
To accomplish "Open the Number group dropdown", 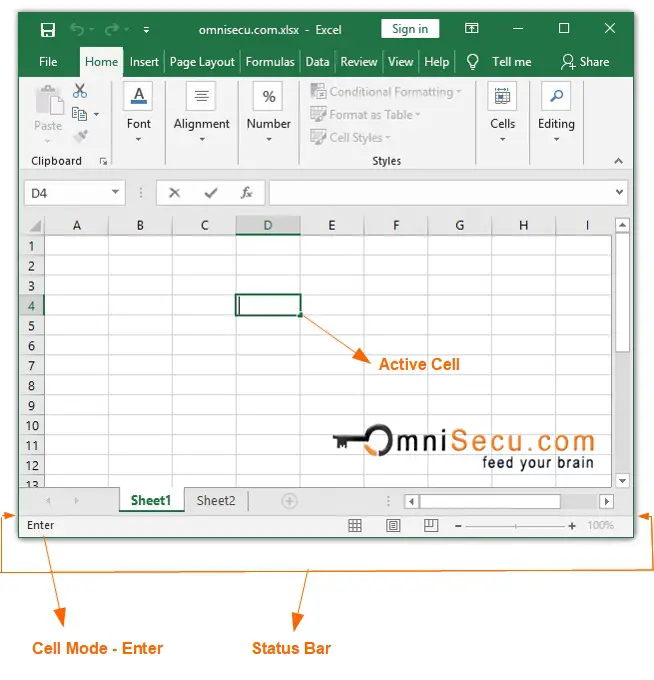I will point(269,113).
